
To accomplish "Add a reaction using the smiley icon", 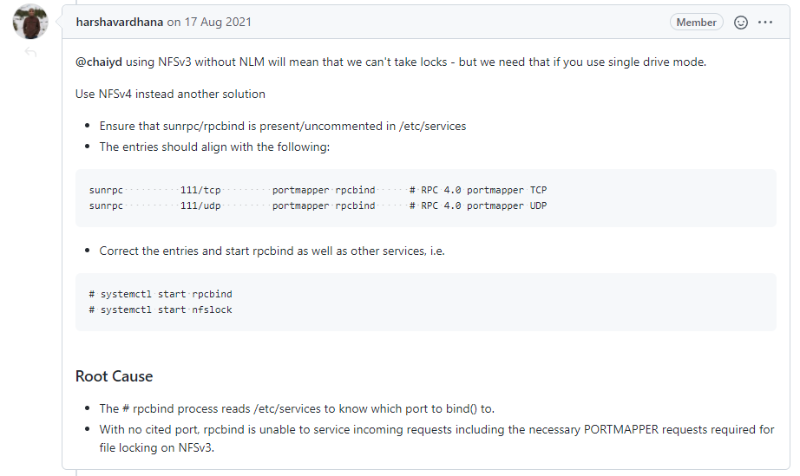I will [x=741, y=22].
